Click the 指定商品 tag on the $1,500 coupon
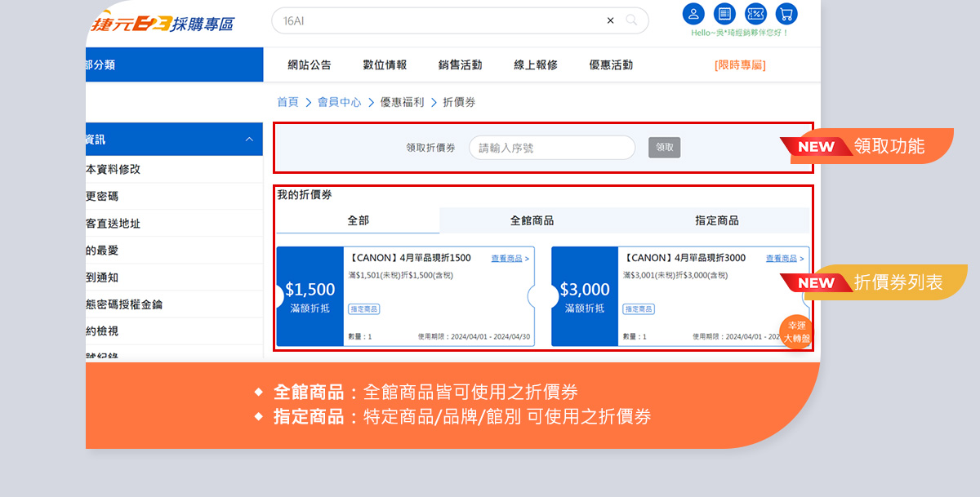The image size is (980, 497). coord(364,309)
